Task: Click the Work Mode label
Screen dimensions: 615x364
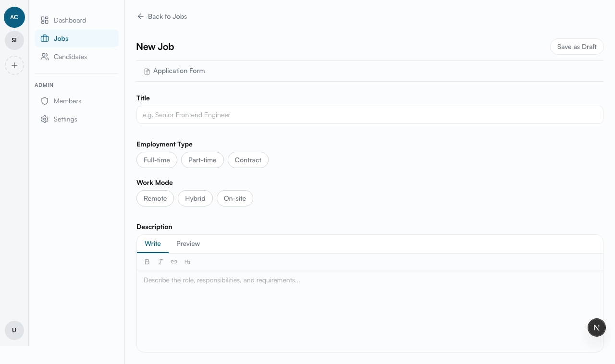Action: [155, 182]
